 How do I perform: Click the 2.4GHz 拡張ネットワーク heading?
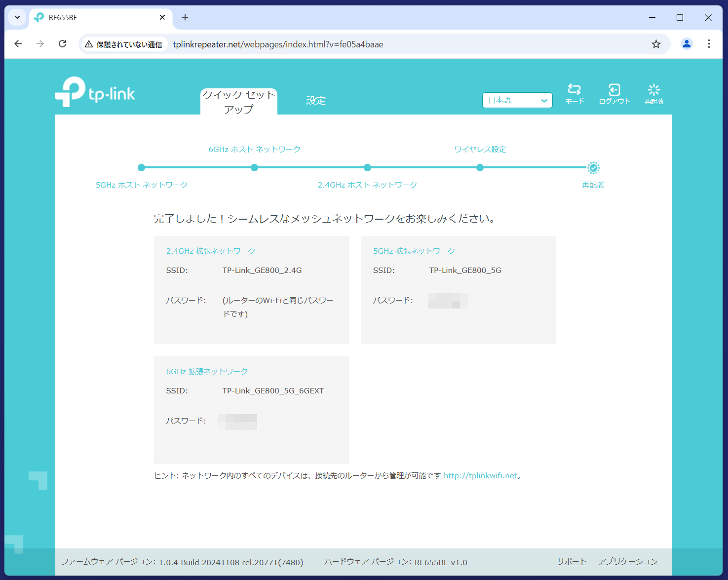[x=211, y=251]
